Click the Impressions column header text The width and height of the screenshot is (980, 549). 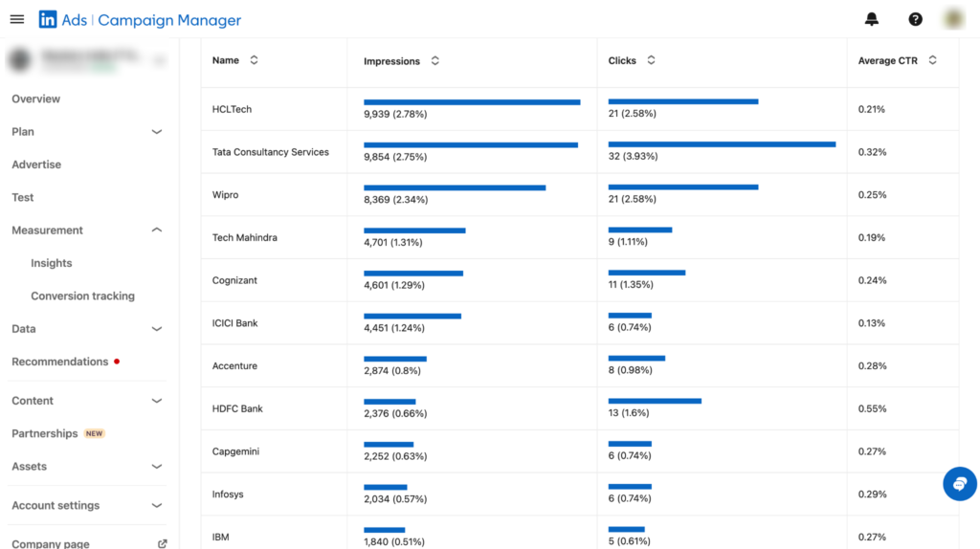pyautogui.click(x=391, y=61)
